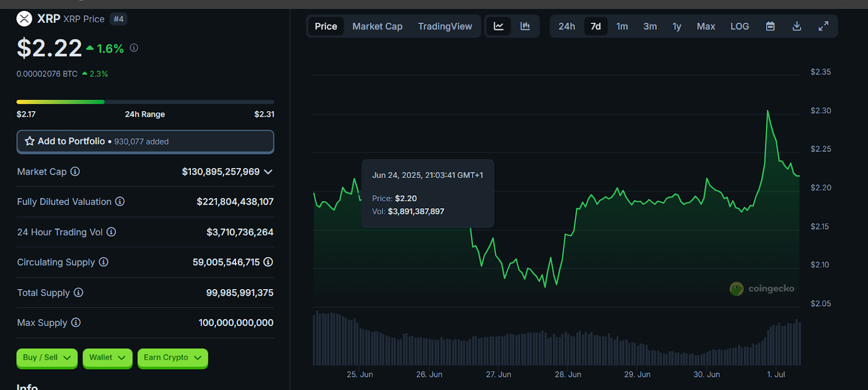Click the 930,077 added text

tap(142, 142)
